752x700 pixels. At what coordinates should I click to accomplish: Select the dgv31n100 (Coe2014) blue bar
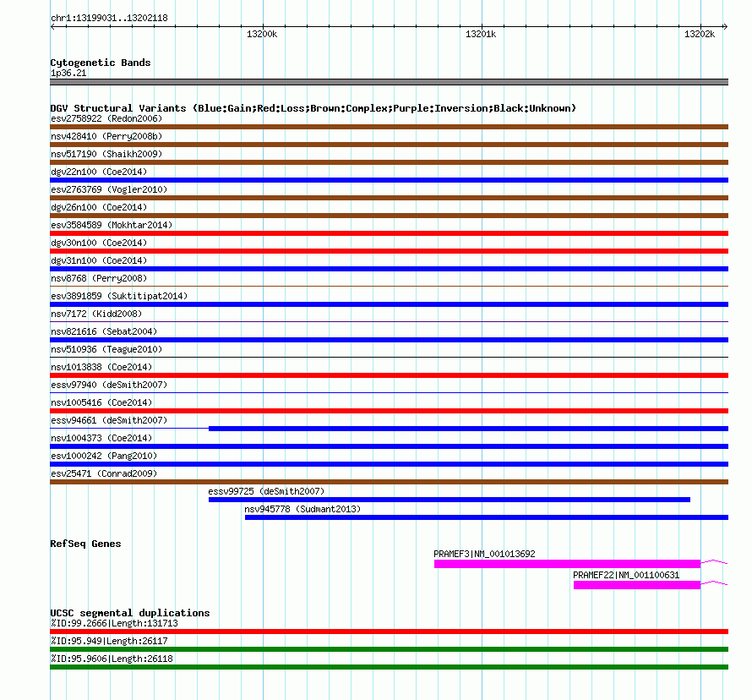coord(389,269)
